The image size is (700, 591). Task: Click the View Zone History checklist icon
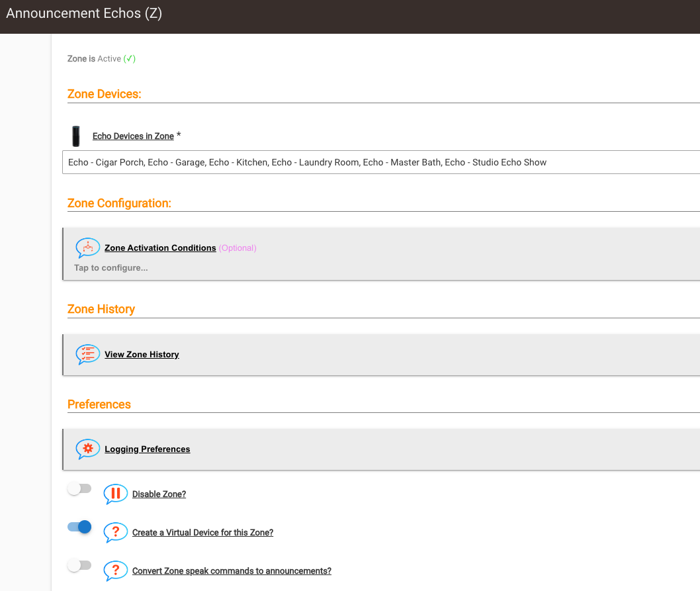pyautogui.click(x=87, y=354)
